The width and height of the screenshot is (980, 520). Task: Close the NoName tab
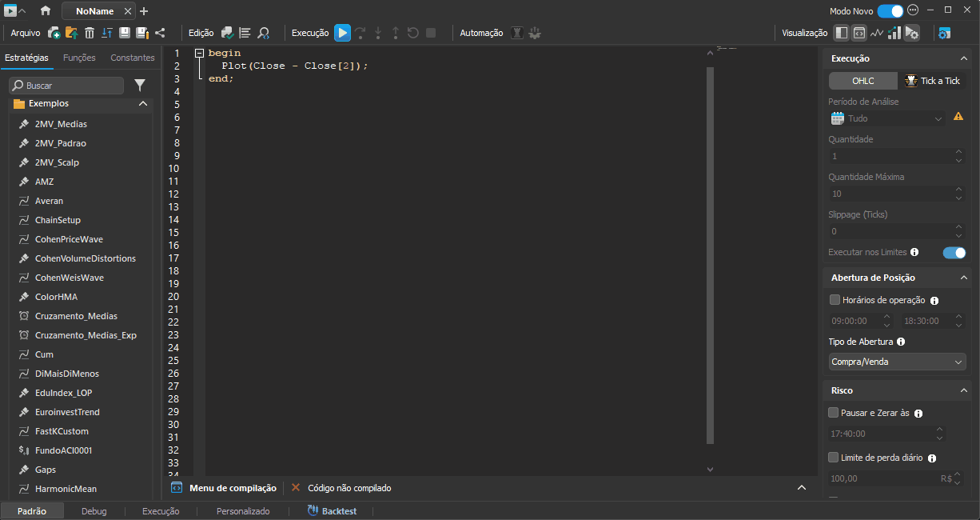click(128, 11)
